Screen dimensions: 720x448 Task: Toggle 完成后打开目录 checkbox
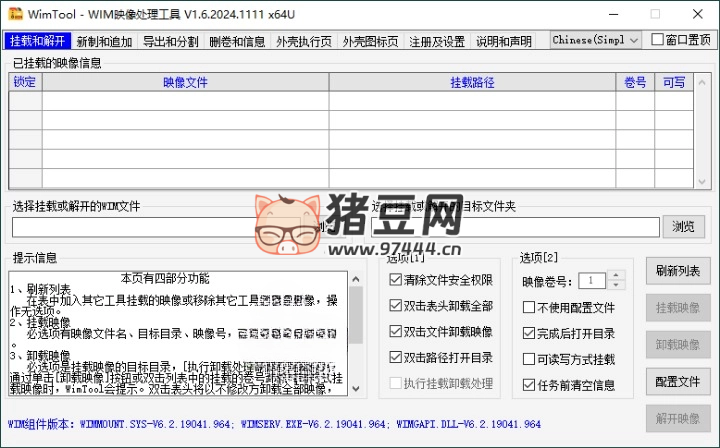pyautogui.click(x=529, y=333)
